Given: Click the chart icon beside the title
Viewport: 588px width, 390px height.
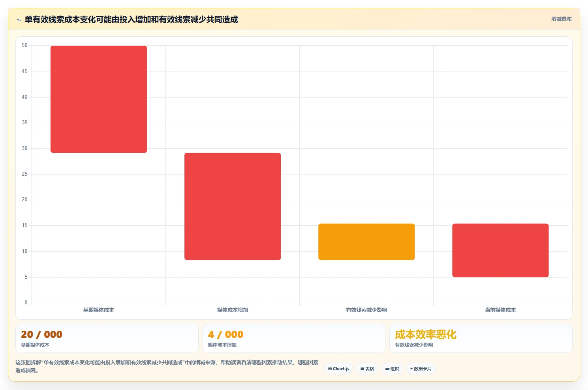Looking at the screenshot, I should 19,20.
